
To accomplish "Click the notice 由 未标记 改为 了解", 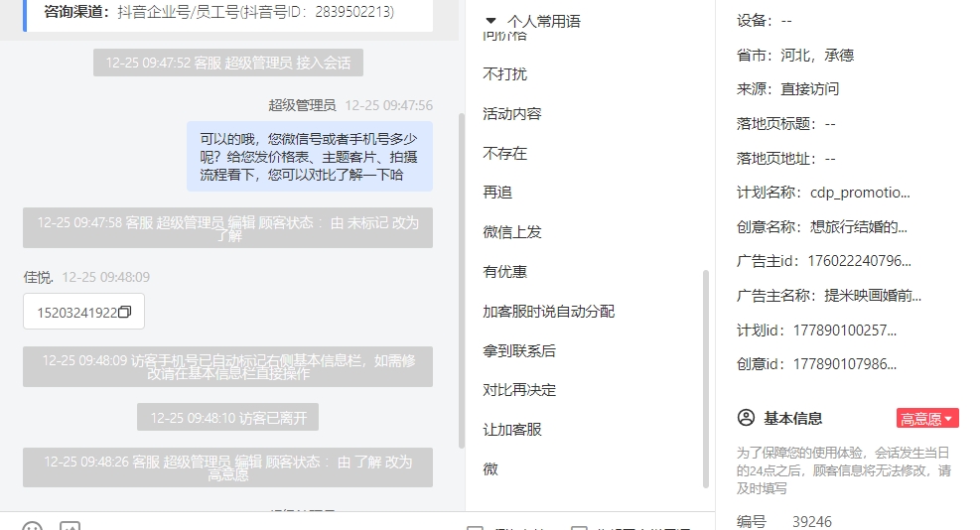I will tap(227, 227).
